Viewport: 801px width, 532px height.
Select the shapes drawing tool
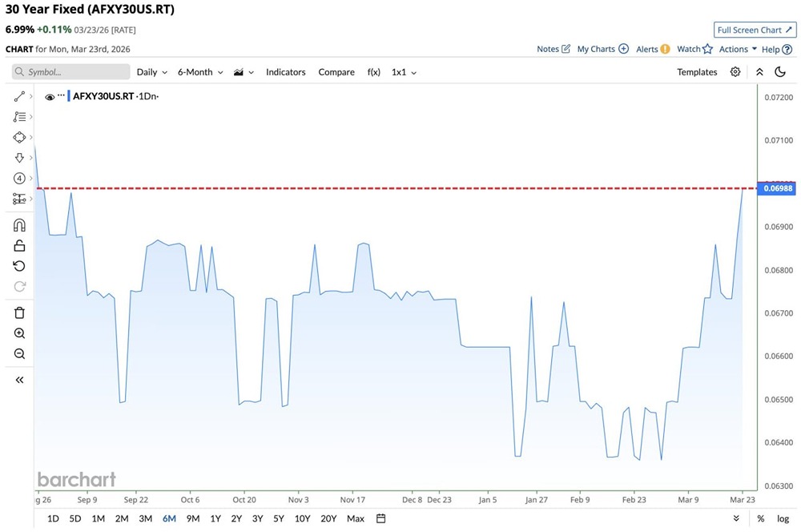click(x=19, y=137)
